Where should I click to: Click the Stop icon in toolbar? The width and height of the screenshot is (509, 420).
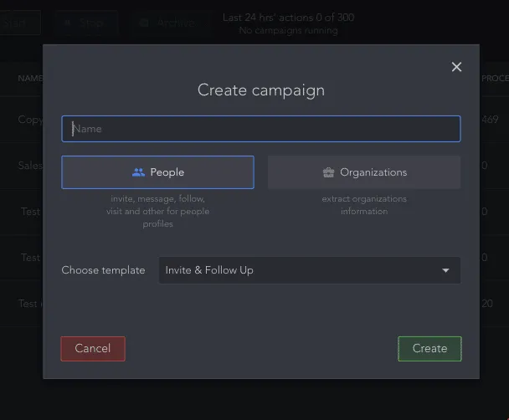68,23
